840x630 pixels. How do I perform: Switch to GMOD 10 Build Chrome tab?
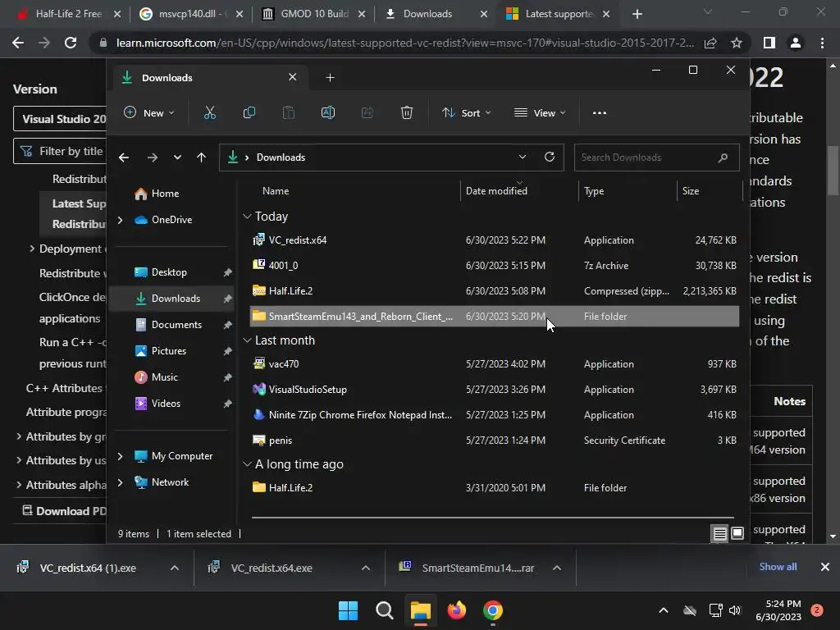point(314,14)
